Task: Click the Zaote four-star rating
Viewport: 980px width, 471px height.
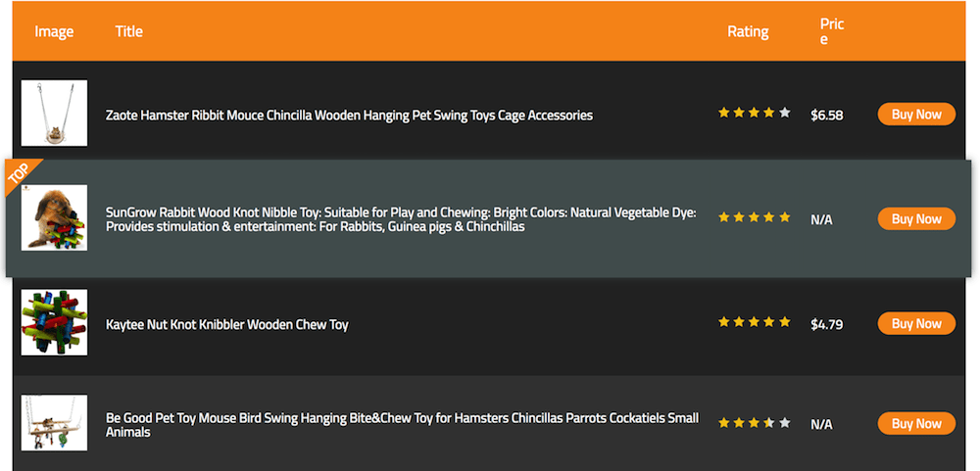Action: click(x=755, y=113)
